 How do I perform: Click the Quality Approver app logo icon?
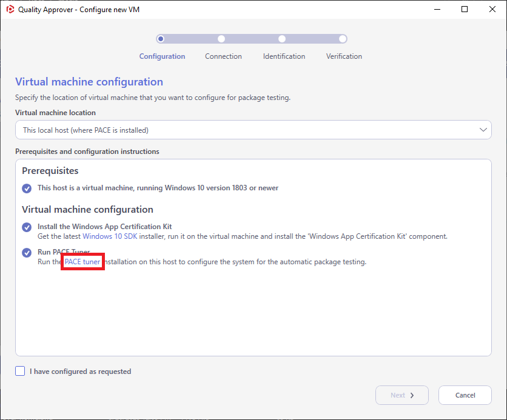click(10, 9)
